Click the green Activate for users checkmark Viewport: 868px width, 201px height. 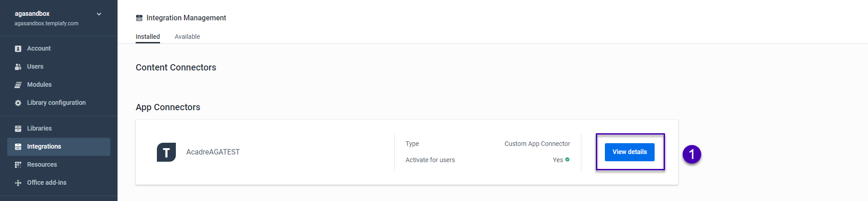click(x=567, y=159)
